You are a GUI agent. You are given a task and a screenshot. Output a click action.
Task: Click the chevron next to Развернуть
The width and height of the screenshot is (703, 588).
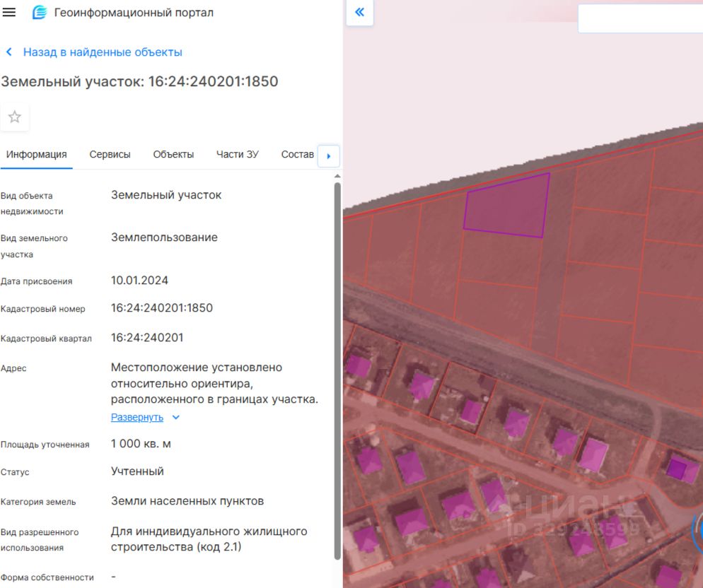[176, 417]
